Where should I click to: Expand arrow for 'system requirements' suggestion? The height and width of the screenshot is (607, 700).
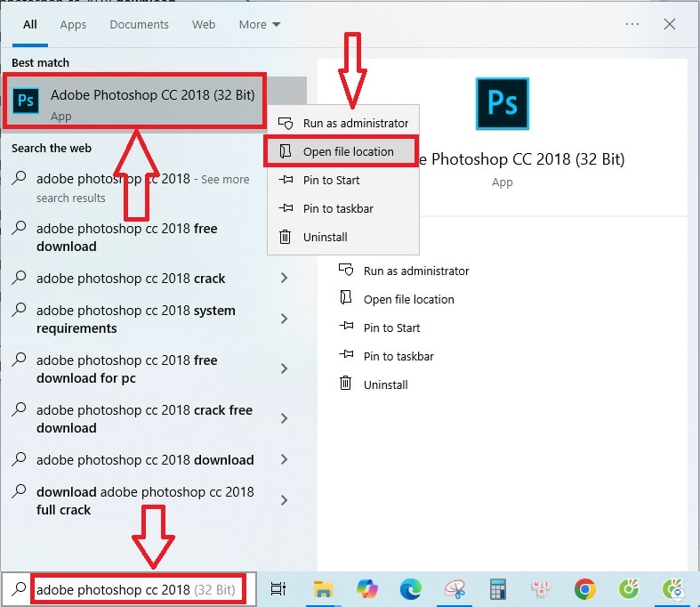point(284,319)
